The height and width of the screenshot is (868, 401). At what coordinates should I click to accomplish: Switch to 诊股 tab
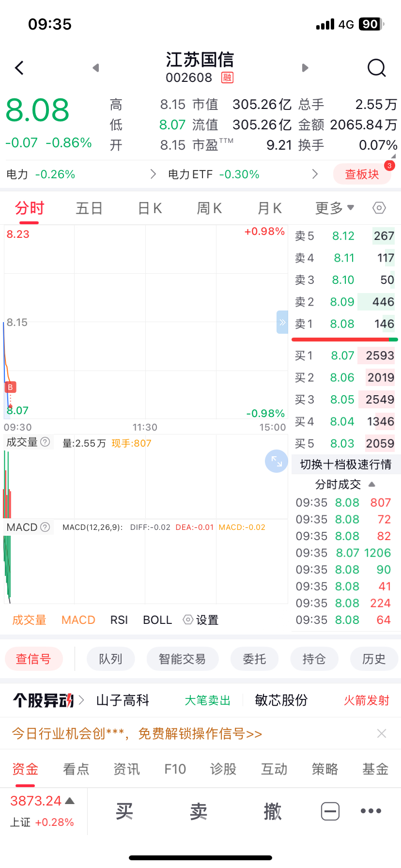point(223,769)
